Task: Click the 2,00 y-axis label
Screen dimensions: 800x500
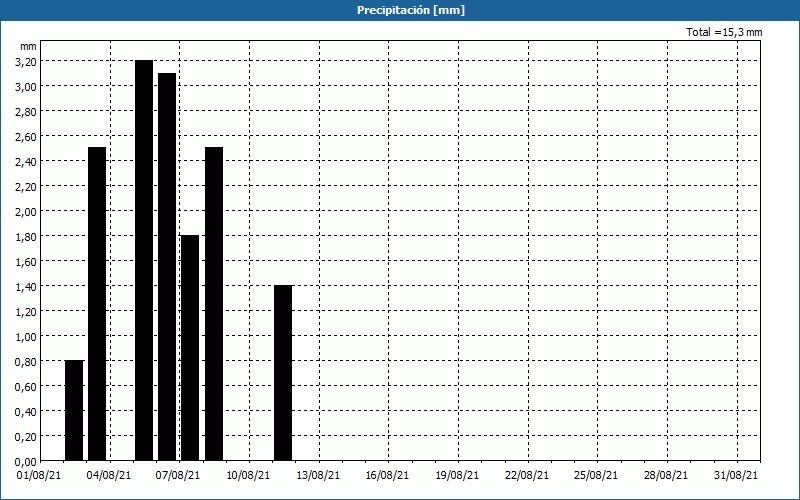Action: coord(26,212)
